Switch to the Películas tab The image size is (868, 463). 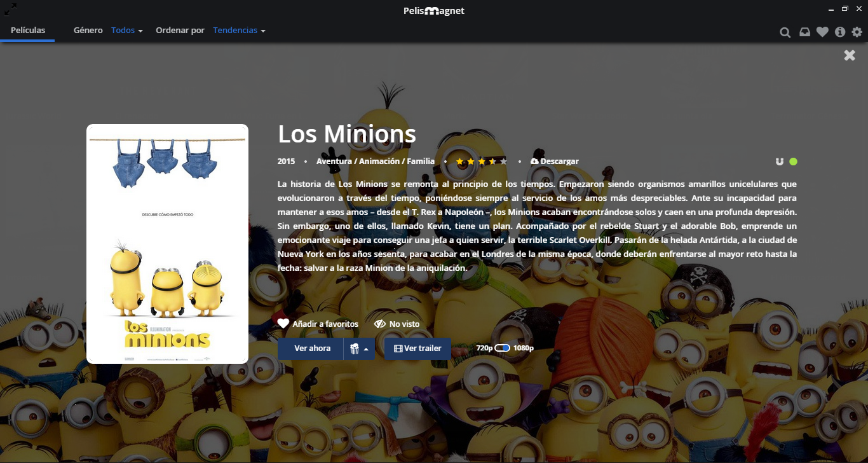point(28,31)
